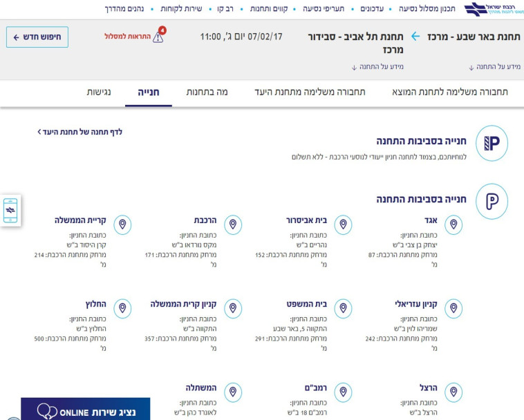The width and height of the screenshot is (524, 420).
Task: Expand Tel Aviv Savidor station info מידע על התחנה
Action: 377,67
